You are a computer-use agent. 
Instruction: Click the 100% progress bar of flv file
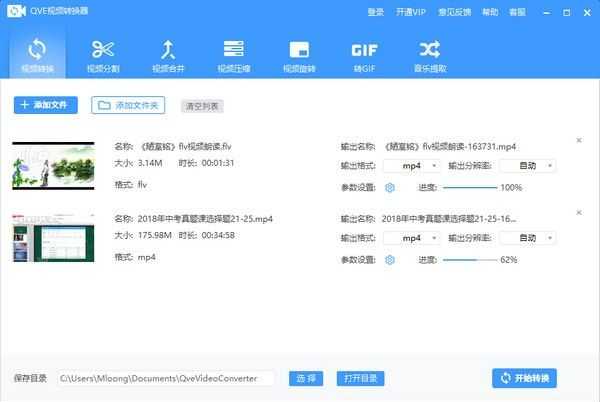(x=470, y=187)
